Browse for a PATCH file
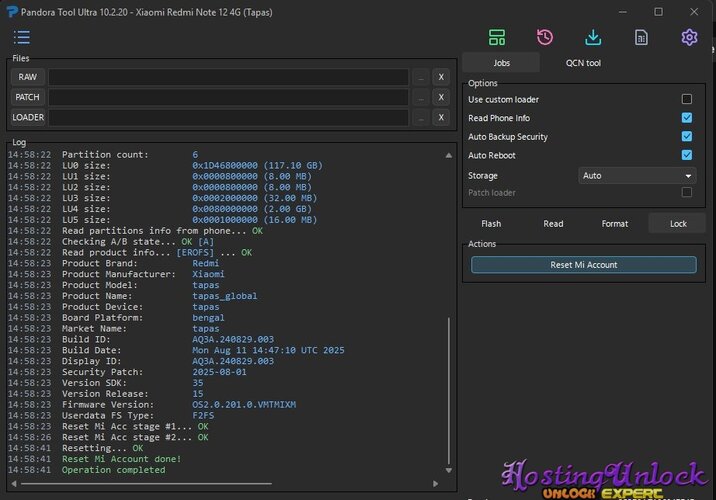This screenshot has width=716, height=500. 421,97
